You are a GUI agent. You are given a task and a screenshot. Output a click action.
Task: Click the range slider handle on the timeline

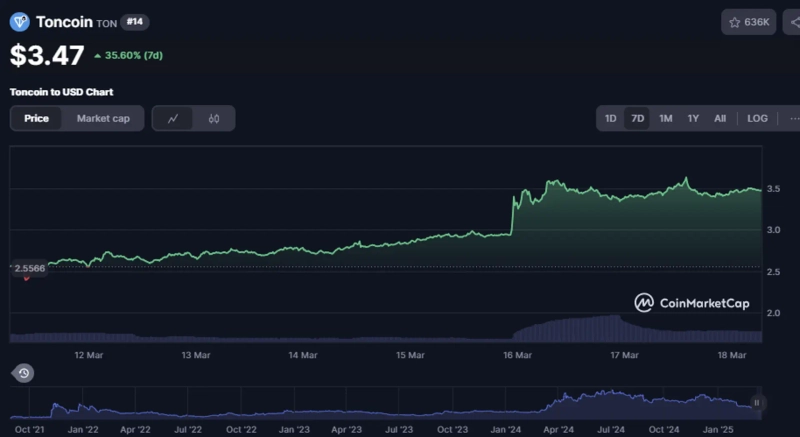click(757, 403)
